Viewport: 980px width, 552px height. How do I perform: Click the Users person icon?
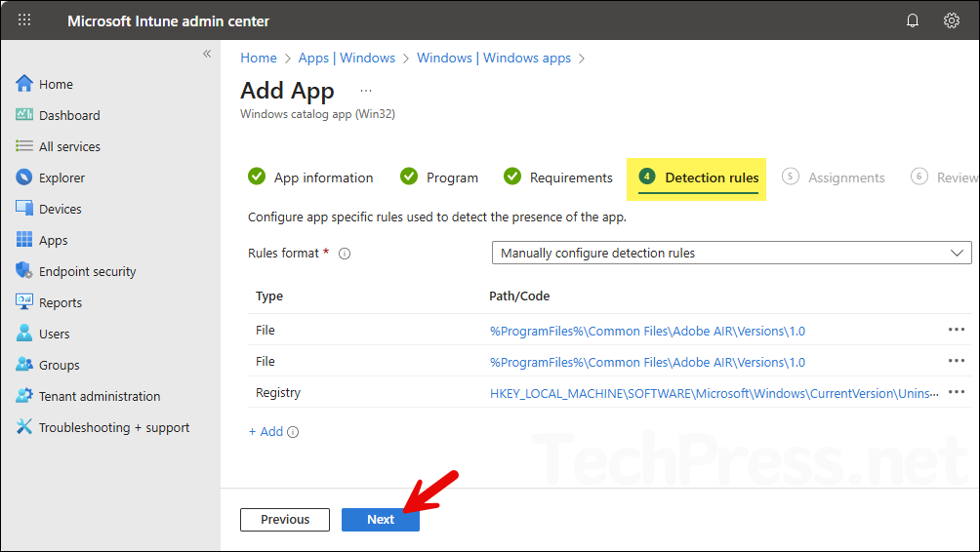[24, 333]
